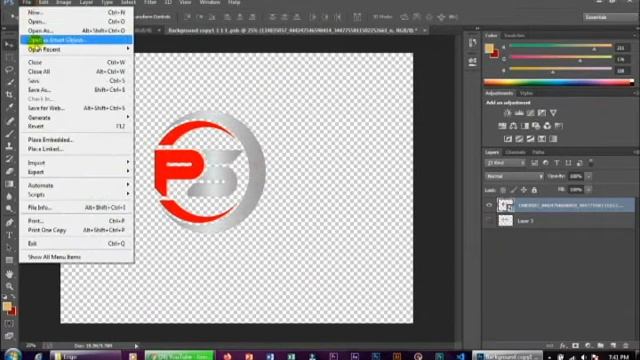The image size is (640, 360).
Task: Expand the Automate submenu
Action: (x=76, y=185)
